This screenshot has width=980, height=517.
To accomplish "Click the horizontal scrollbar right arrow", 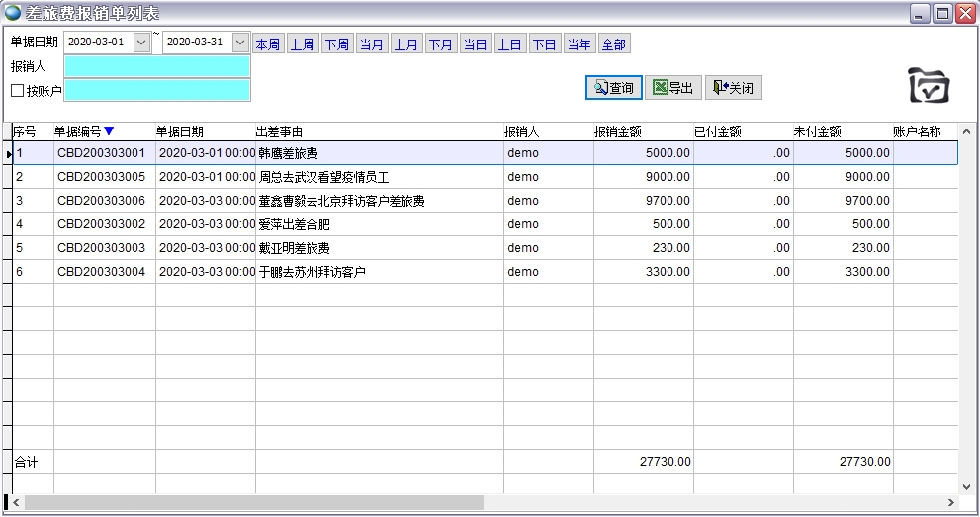I will [952, 502].
